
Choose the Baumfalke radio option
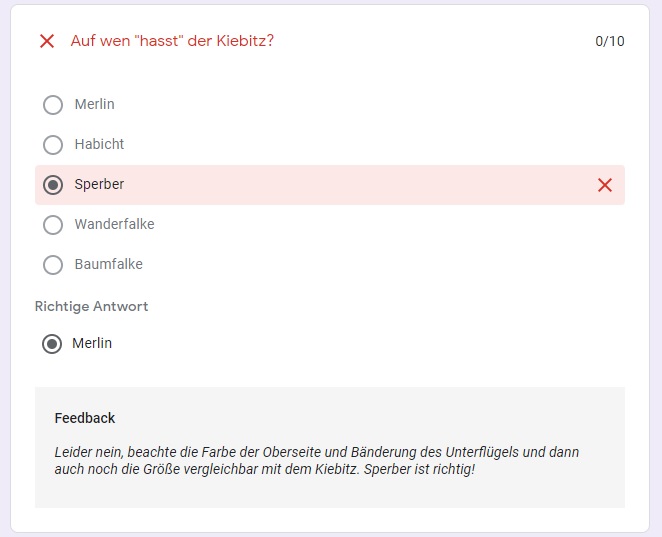click(53, 265)
